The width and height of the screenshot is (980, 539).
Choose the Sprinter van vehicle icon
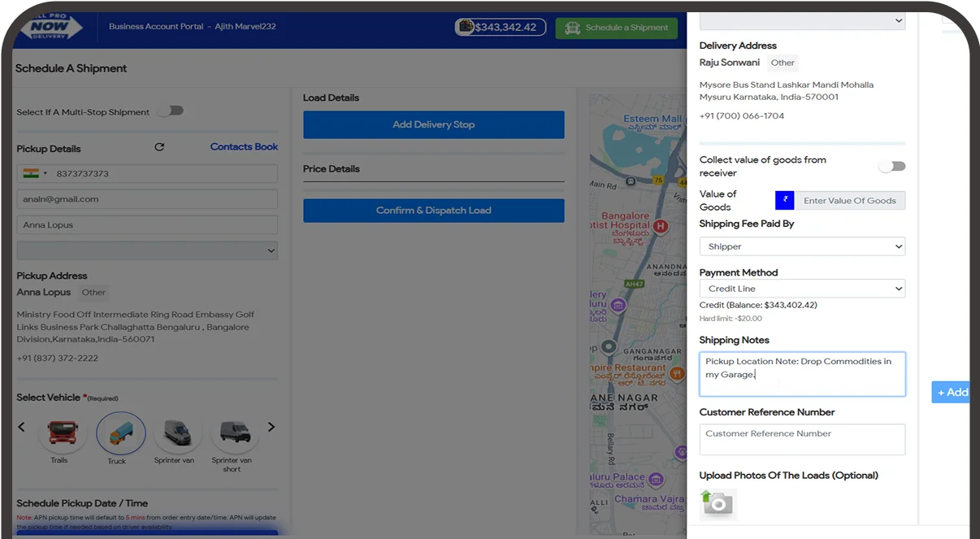click(176, 433)
